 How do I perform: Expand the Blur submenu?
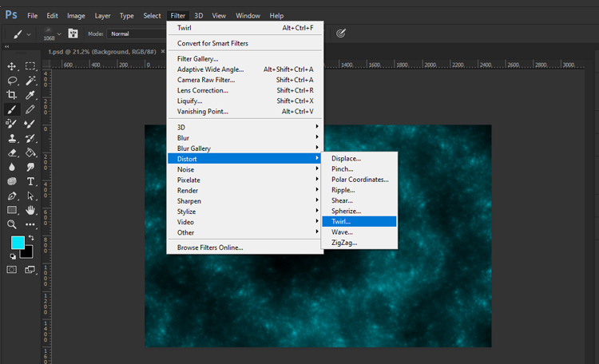(244, 138)
